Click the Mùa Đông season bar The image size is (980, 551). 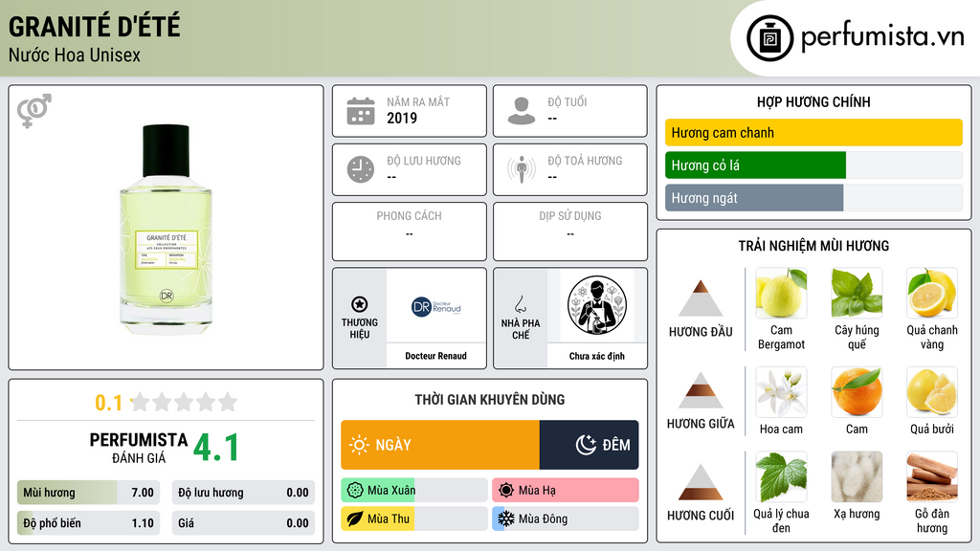point(566,518)
